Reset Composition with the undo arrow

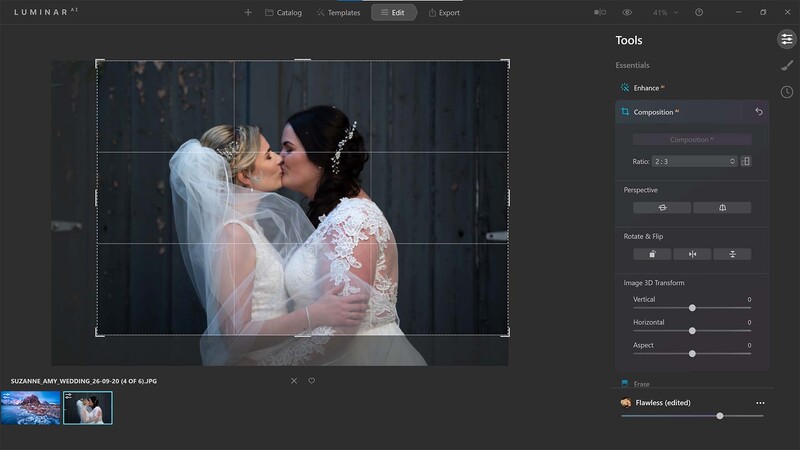[x=759, y=112]
